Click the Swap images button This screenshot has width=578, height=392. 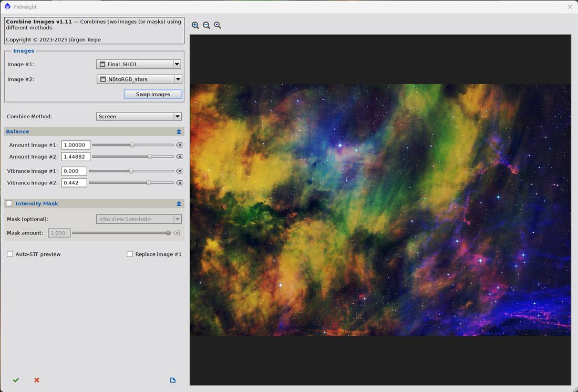click(153, 95)
